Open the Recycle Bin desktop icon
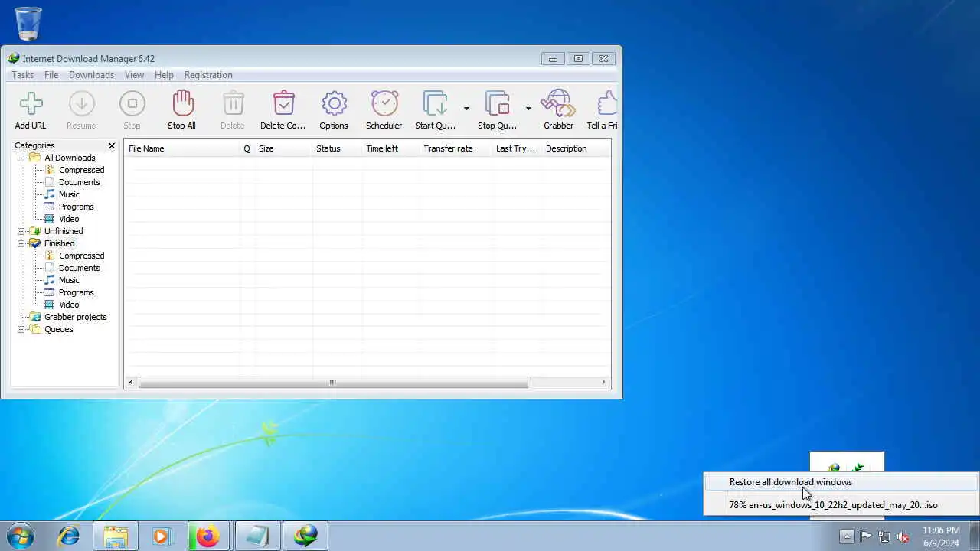 (28, 23)
